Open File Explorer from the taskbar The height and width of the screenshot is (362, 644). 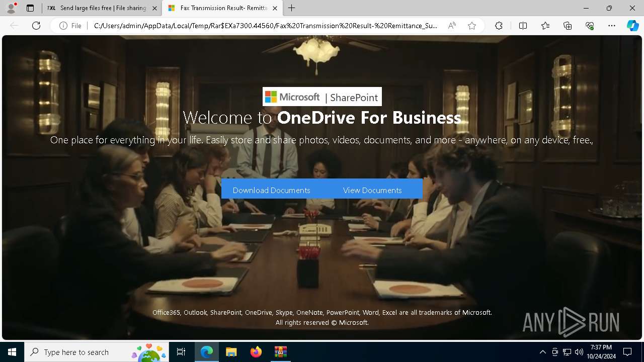pos(231,352)
